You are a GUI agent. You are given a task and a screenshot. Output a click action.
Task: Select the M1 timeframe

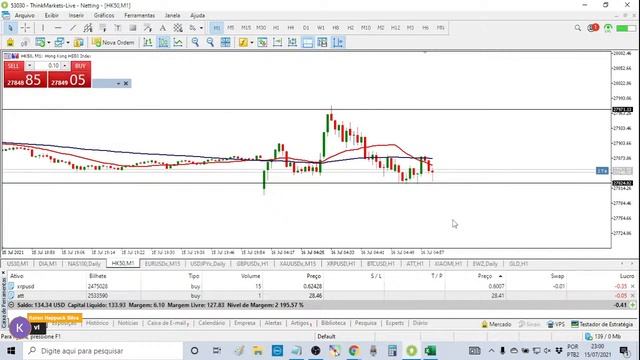(x=216, y=28)
